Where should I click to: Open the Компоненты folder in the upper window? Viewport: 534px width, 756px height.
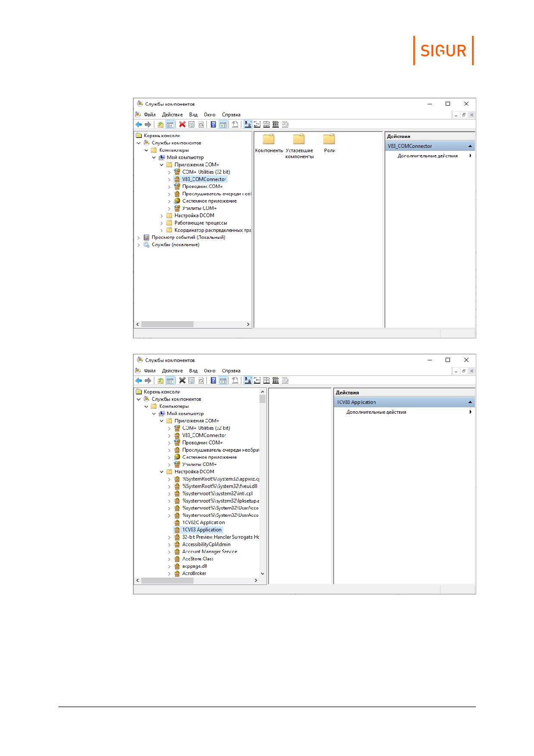[269, 144]
